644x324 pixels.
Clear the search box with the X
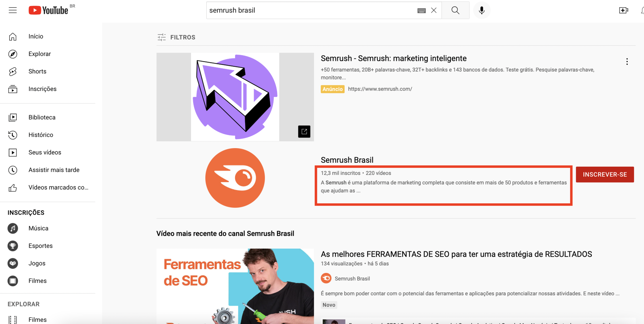434,10
